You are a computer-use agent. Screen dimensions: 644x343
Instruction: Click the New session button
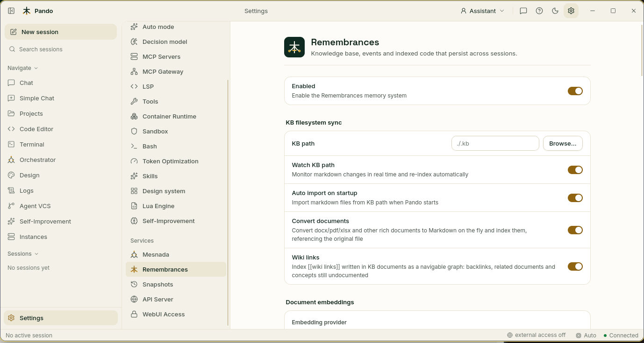61,32
